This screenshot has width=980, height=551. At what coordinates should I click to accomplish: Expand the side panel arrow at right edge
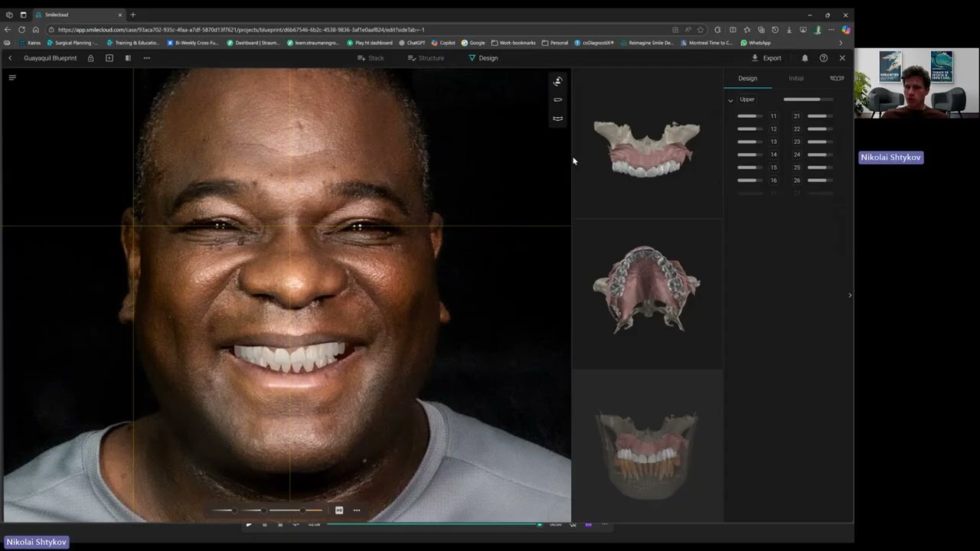tap(849, 295)
